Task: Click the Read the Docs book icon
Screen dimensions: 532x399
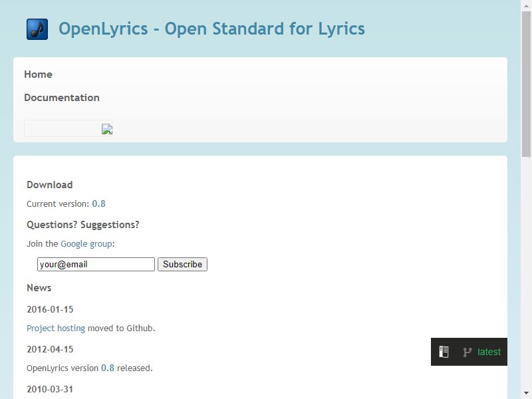Action: 444,352
